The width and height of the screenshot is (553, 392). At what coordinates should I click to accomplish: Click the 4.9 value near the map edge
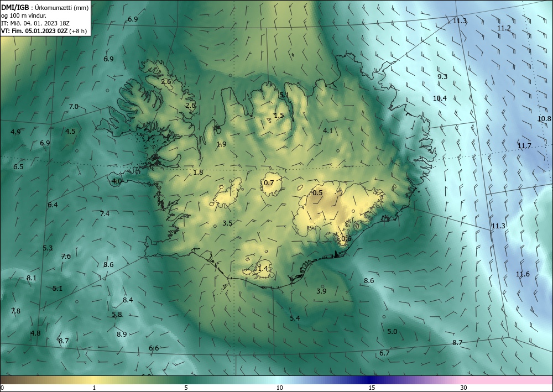15,132
